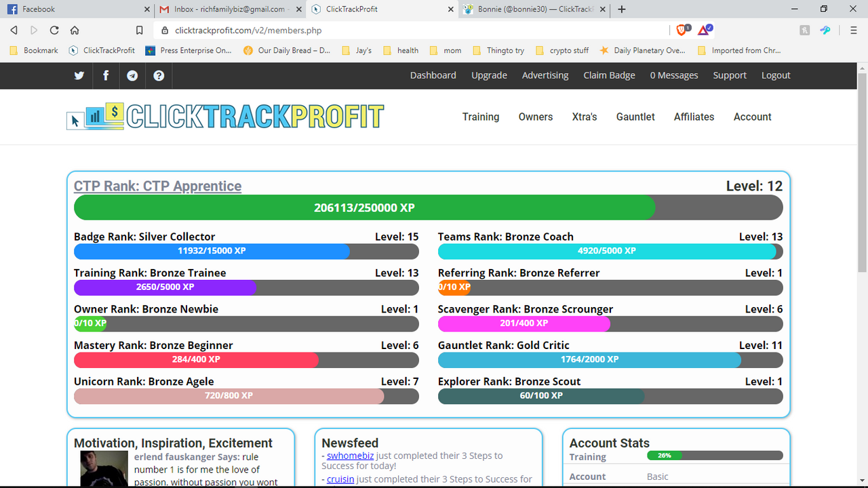Close the Gmail Inbox tab
This screenshot has height=488, width=868.
coord(299,9)
